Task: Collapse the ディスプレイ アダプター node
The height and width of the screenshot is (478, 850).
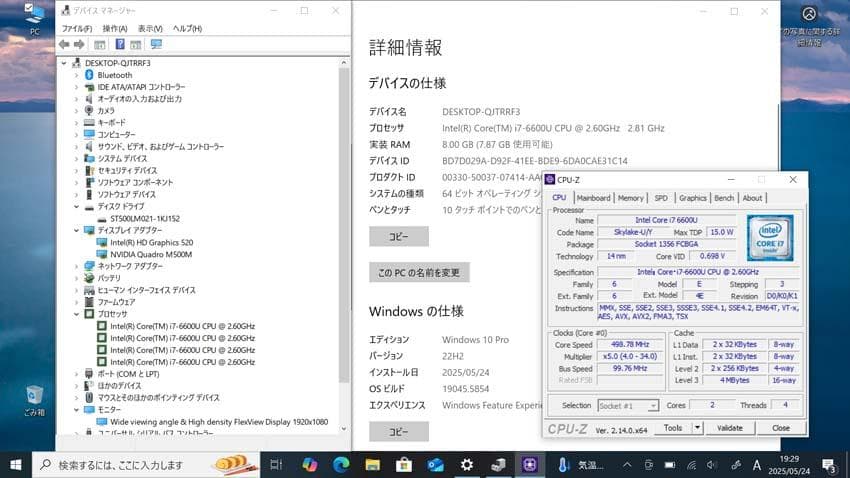Action: point(76,230)
